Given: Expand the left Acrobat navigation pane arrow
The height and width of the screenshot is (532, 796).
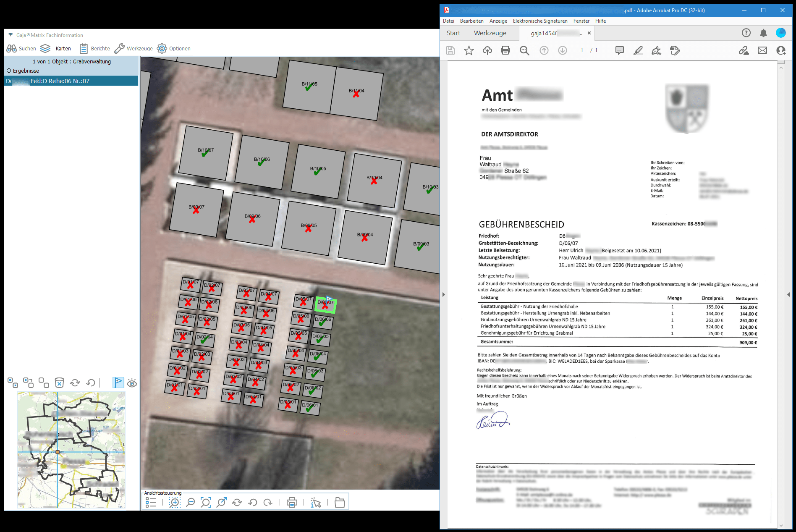Looking at the screenshot, I should tap(443, 294).
